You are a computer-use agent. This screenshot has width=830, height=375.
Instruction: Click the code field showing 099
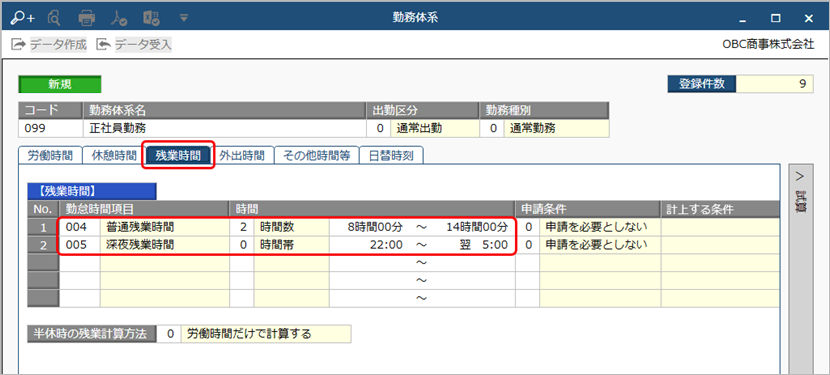(50, 128)
